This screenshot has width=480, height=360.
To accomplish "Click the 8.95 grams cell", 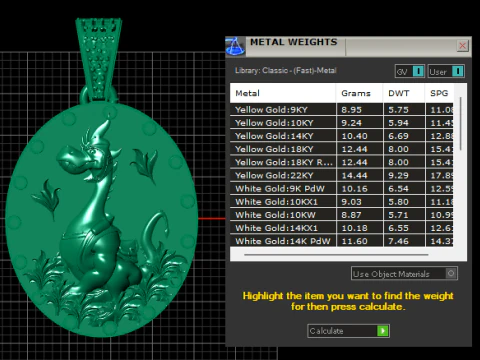I will pyautogui.click(x=360, y=110).
